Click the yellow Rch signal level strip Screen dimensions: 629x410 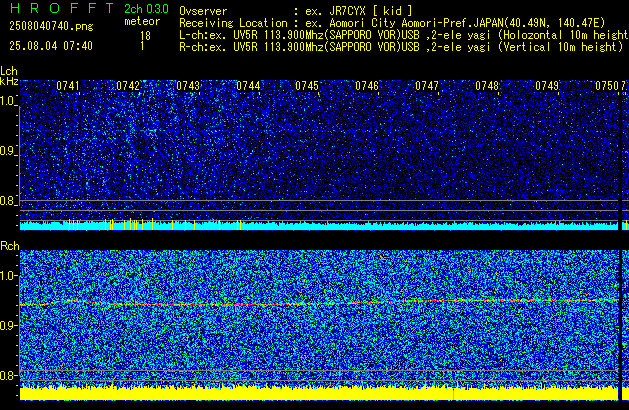click(x=319, y=393)
